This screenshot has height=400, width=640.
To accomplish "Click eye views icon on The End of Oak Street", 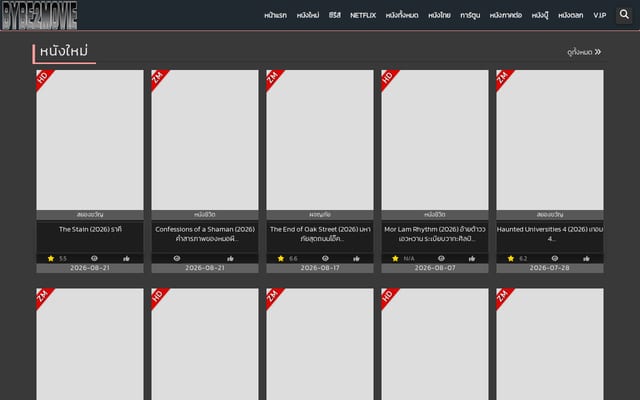I will (x=325, y=258).
